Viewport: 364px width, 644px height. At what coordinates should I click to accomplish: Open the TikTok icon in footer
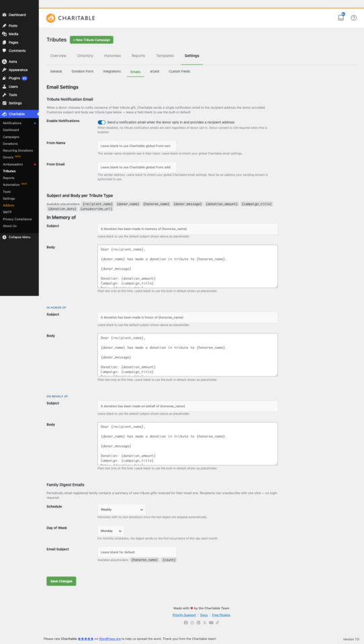217,623
